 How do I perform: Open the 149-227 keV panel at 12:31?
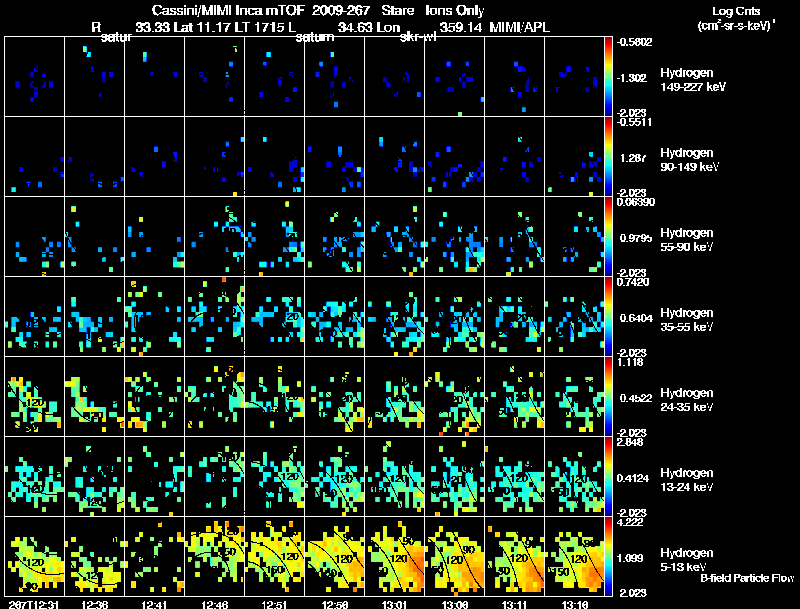[x=34, y=76]
